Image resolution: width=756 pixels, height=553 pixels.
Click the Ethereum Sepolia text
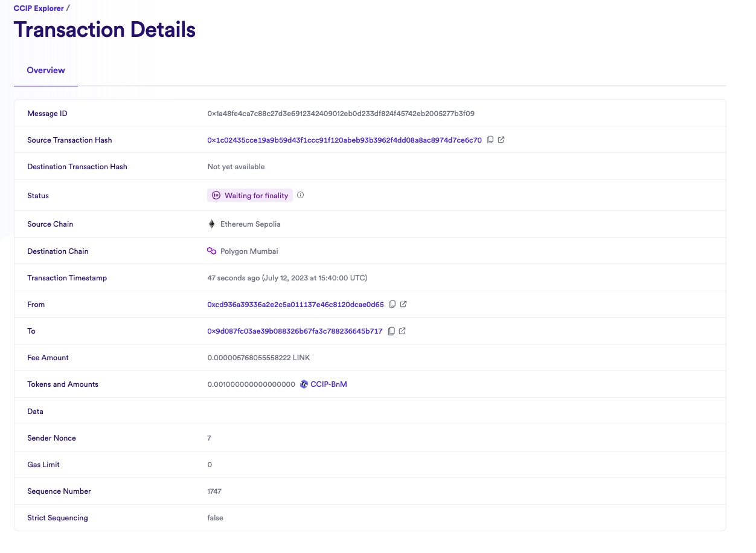coord(251,224)
